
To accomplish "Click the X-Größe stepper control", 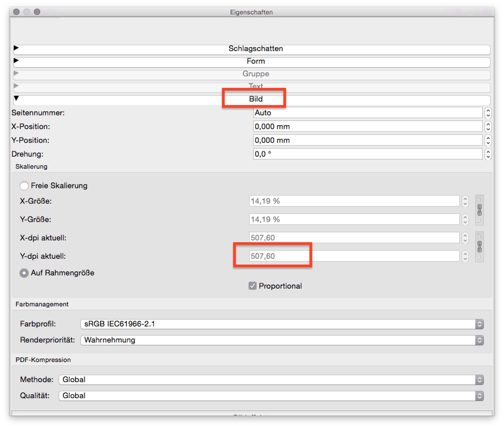I will (x=465, y=201).
